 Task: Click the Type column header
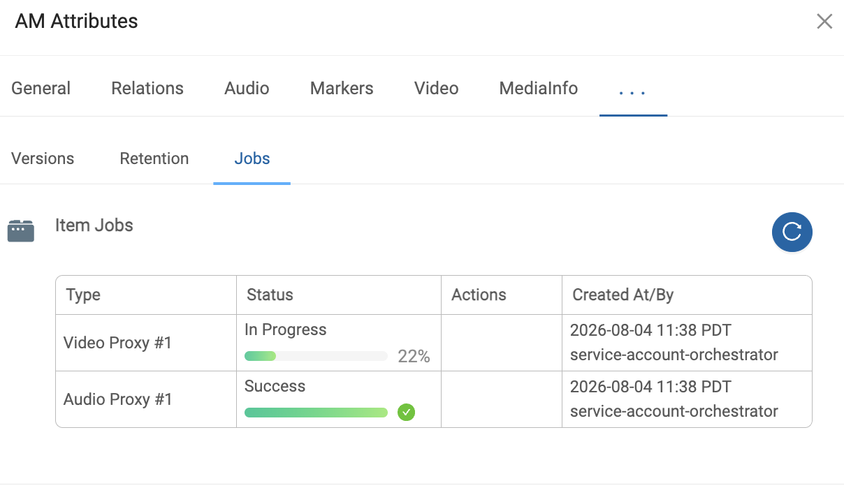coord(146,295)
